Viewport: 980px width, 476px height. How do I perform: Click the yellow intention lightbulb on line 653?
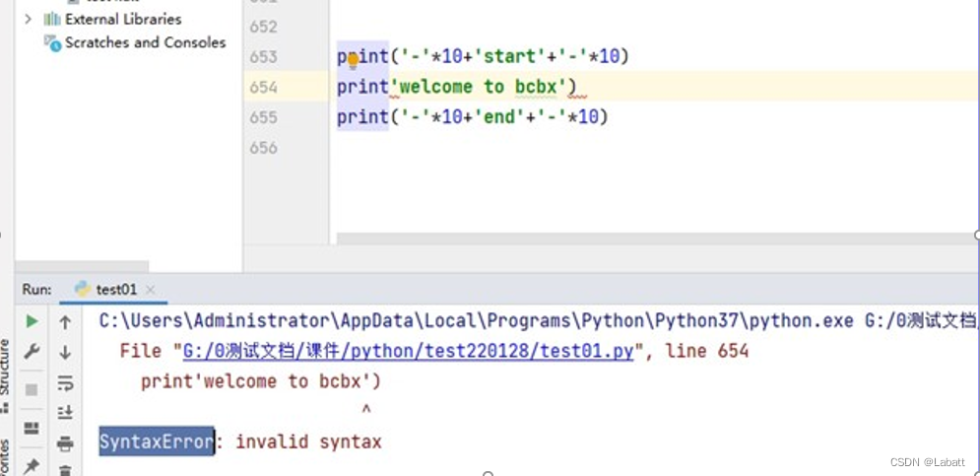tap(353, 60)
